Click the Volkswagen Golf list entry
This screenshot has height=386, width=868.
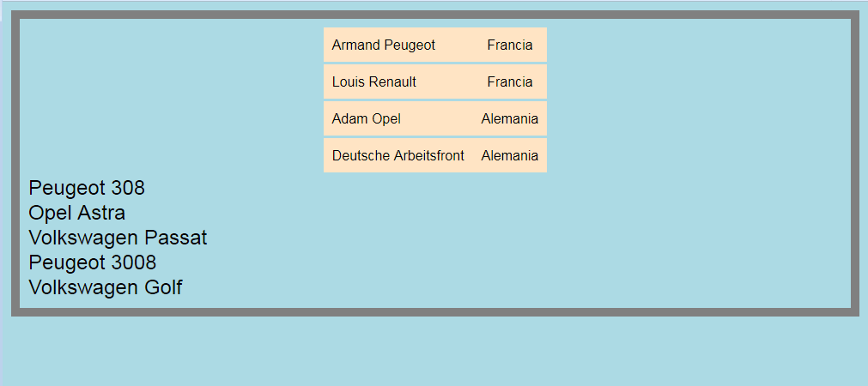(x=106, y=287)
